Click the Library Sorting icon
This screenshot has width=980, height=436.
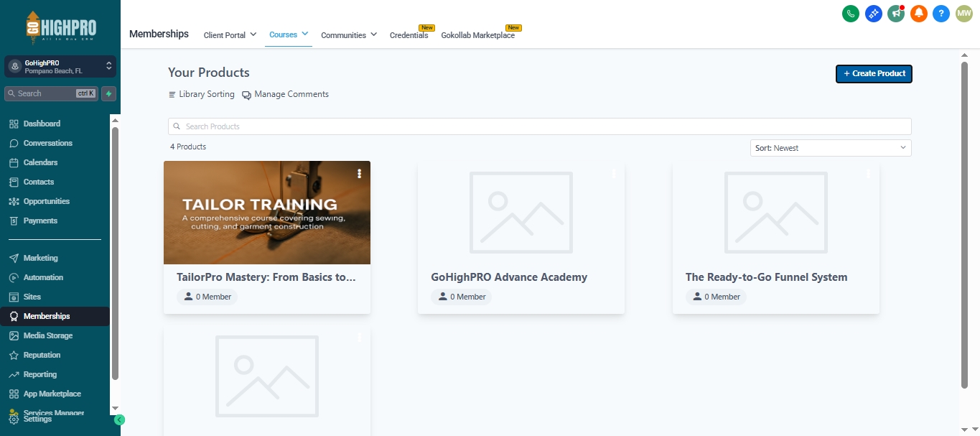(x=172, y=95)
